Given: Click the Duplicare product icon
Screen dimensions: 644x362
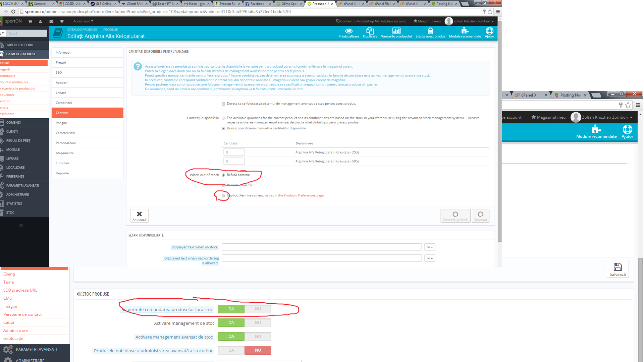Looking at the screenshot, I should tap(370, 31).
